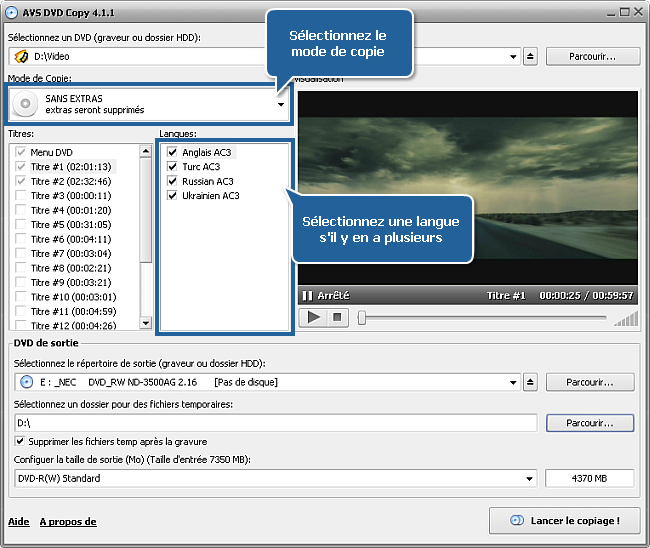Viewport: 650px width, 548px height.
Task: Uncheck the Anglais AC3 language
Action: coord(172,152)
